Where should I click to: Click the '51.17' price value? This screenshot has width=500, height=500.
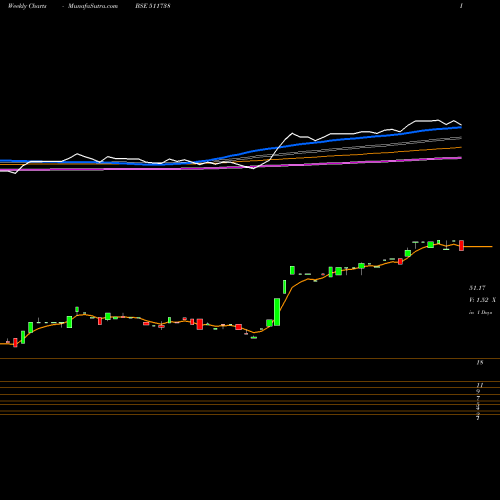[x=477, y=288]
